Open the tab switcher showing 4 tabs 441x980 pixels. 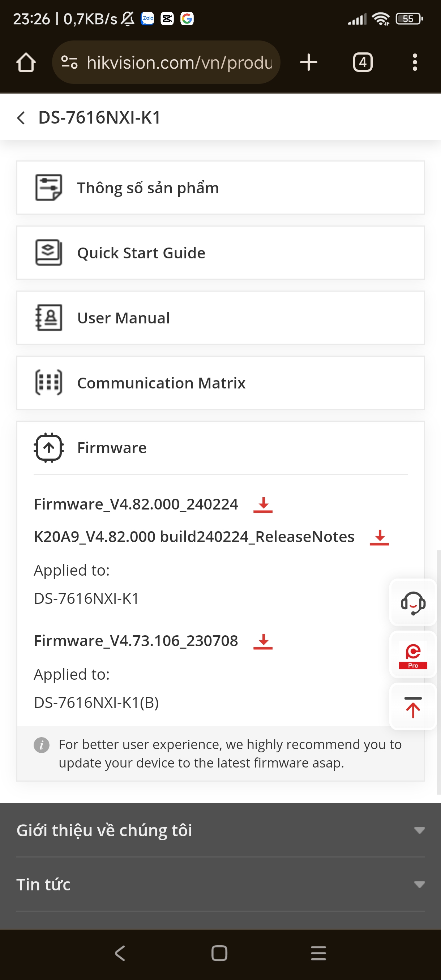point(362,63)
